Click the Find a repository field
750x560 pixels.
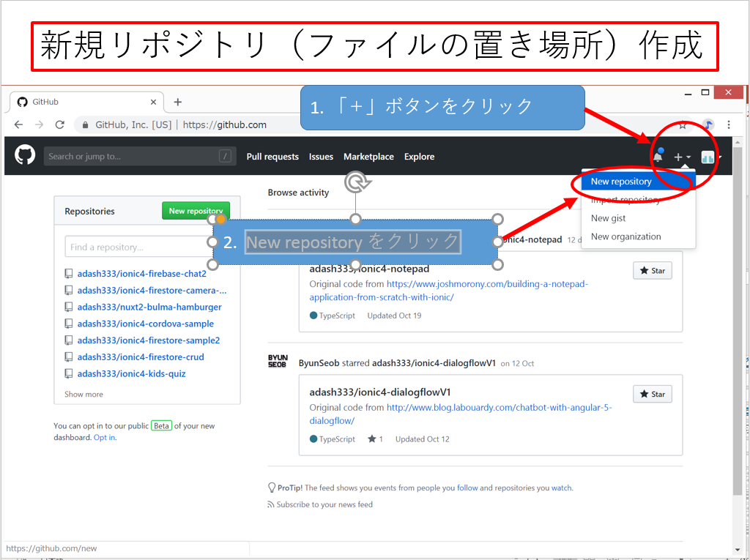point(138,247)
